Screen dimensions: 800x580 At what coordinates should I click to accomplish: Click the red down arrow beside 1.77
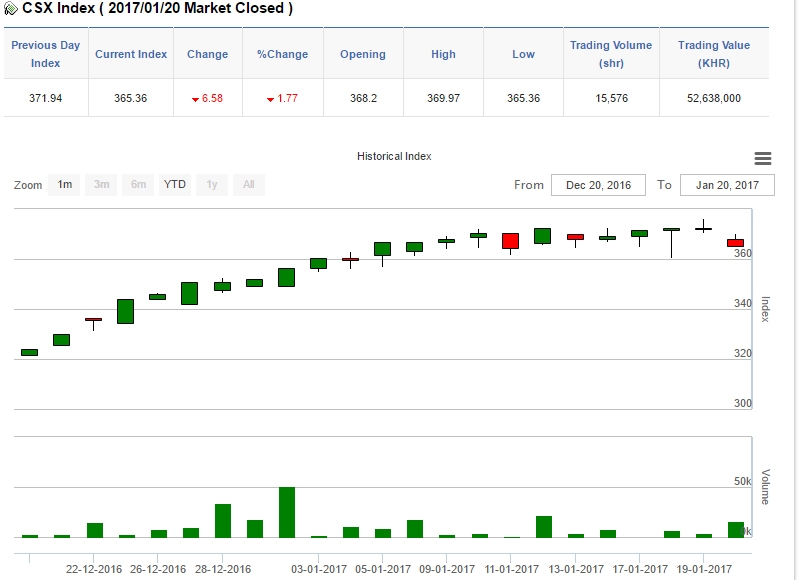coord(270,99)
